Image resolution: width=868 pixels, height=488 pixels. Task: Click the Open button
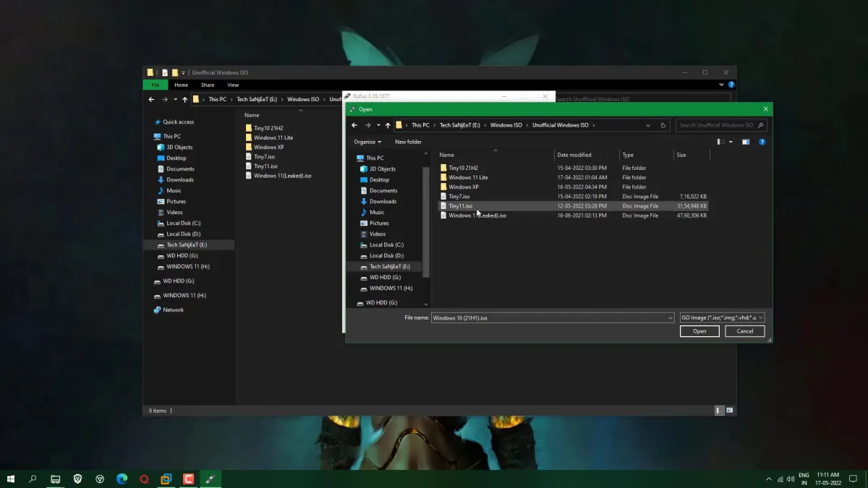(699, 331)
